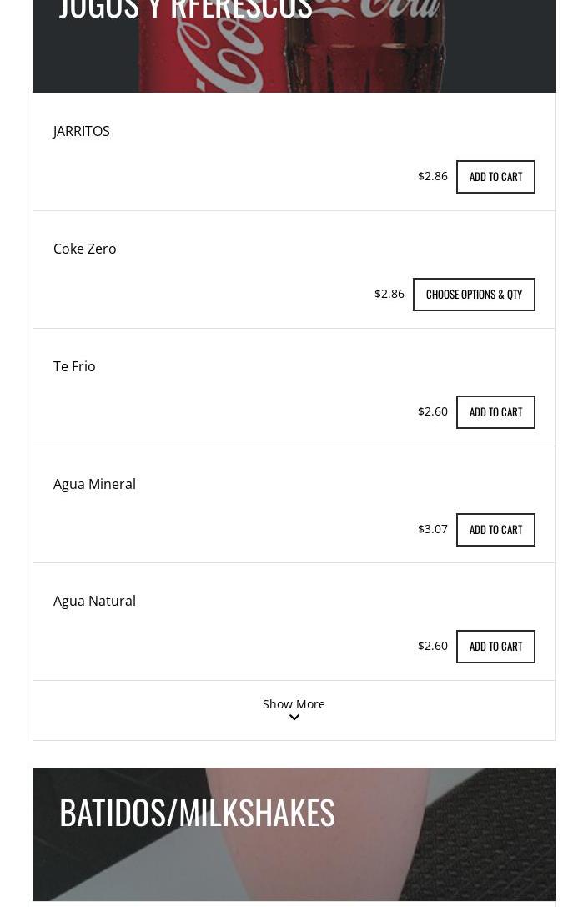Add Te Frio to cart
Image resolution: width=588 pixels, height=907 pixels.
click(x=495, y=412)
